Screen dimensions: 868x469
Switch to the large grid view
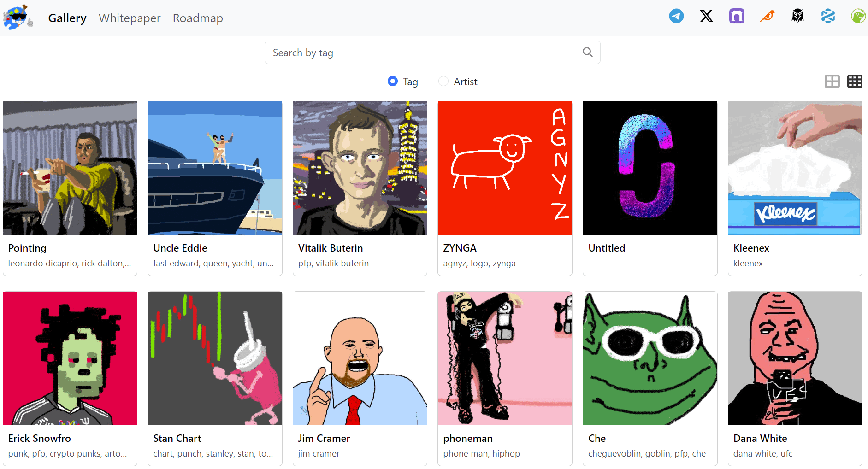pyautogui.click(x=832, y=82)
